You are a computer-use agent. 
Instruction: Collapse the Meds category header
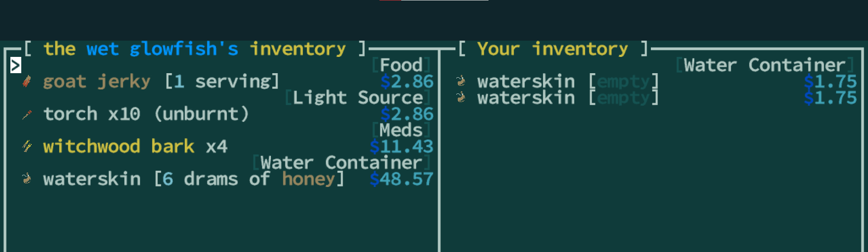pos(401,130)
